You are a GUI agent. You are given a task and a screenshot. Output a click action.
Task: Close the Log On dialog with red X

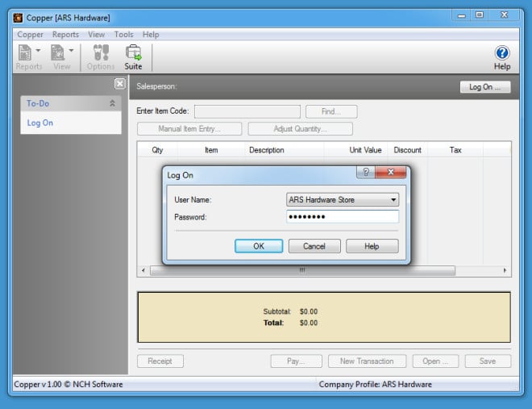pos(390,172)
